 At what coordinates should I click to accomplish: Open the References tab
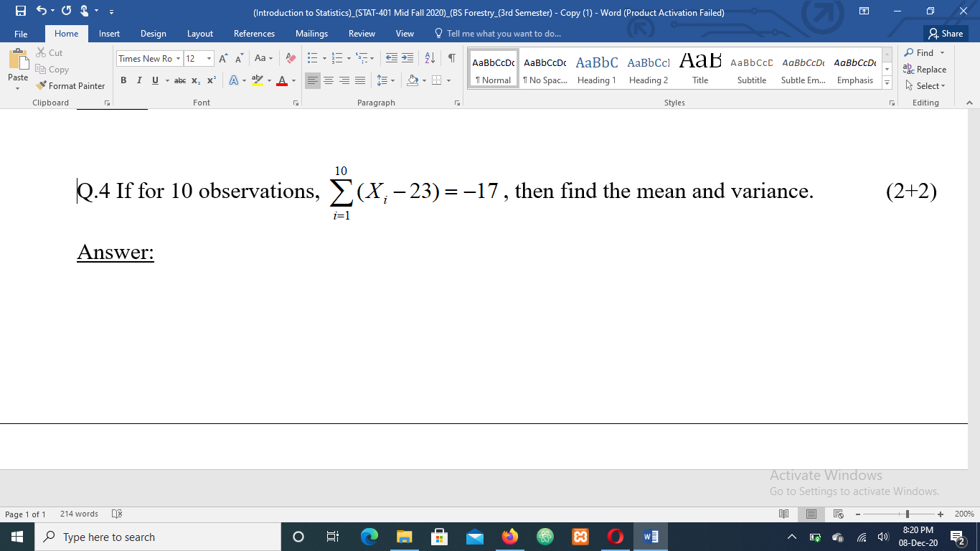coord(254,33)
